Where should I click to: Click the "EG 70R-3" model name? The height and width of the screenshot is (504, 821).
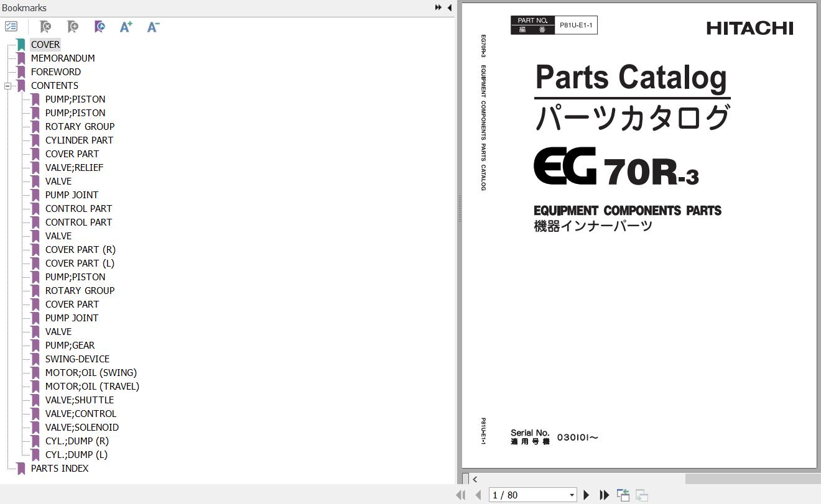click(x=616, y=167)
